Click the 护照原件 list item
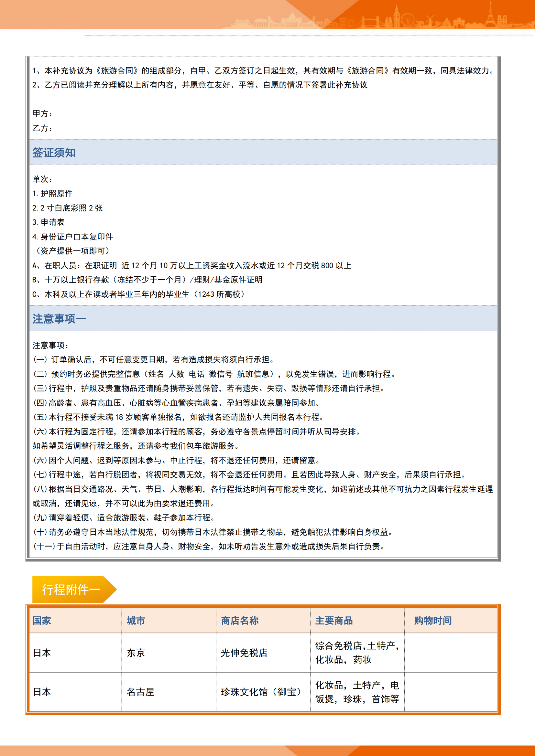The width and height of the screenshot is (535, 756). pos(53,194)
